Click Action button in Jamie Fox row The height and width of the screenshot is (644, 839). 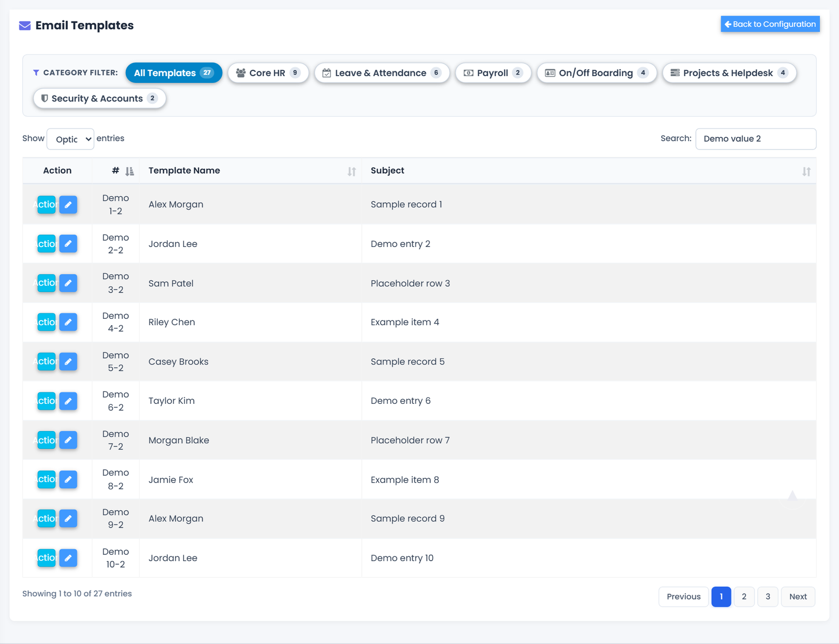click(x=47, y=479)
